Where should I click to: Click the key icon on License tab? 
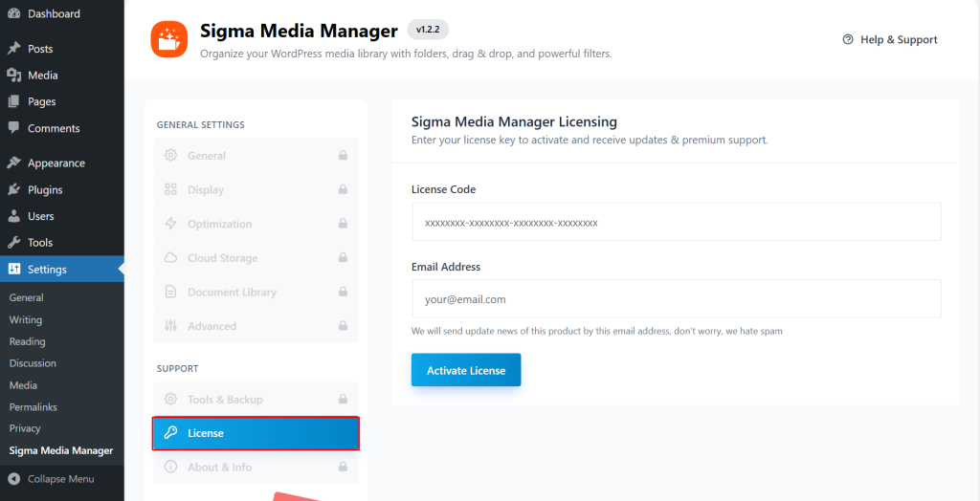pyautogui.click(x=170, y=433)
